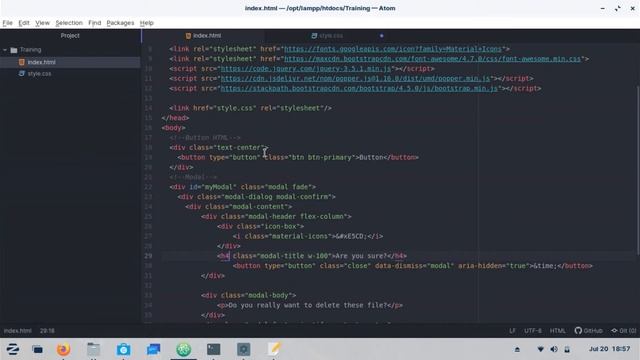This screenshot has height=360, width=640.
Task: Open the settings gear taskbar app
Action: coord(244,349)
